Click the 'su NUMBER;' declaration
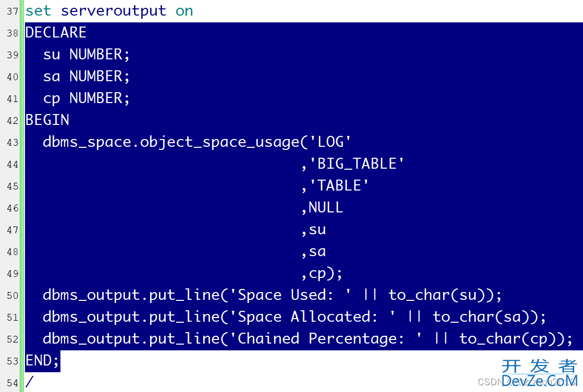The width and height of the screenshot is (583, 392). [86, 55]
